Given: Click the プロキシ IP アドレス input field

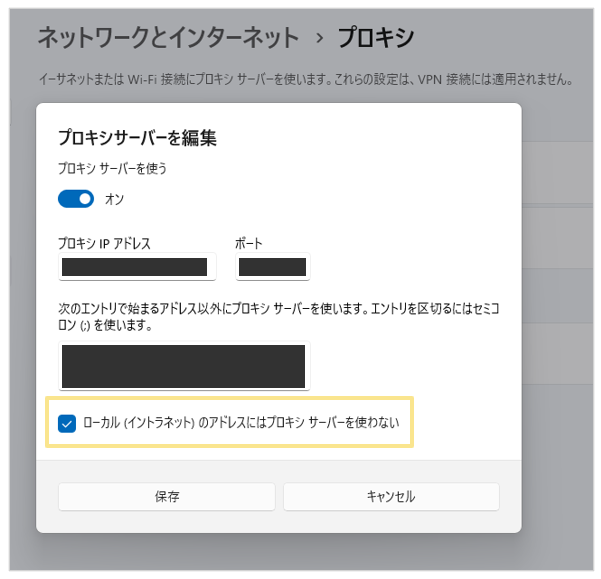Looking at the screenshot, I should [134, 267].
